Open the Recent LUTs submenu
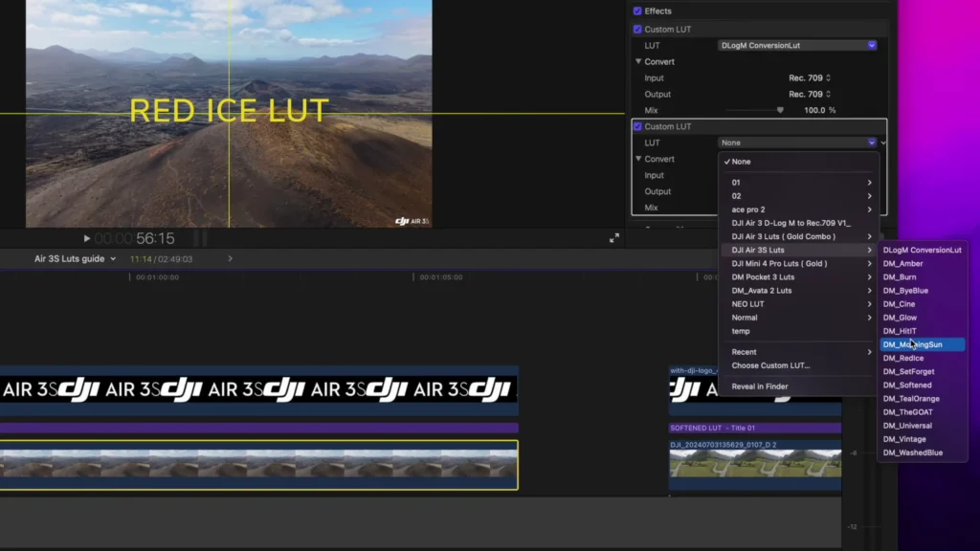The height and width of the screenshot is (551, 980). click(799, 352)
